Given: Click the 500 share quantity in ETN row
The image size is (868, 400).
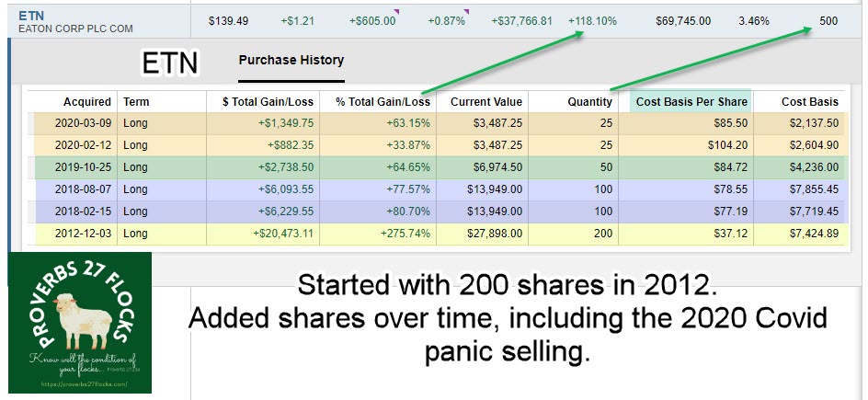Looking at the screenshot, I should click(828, 19).
